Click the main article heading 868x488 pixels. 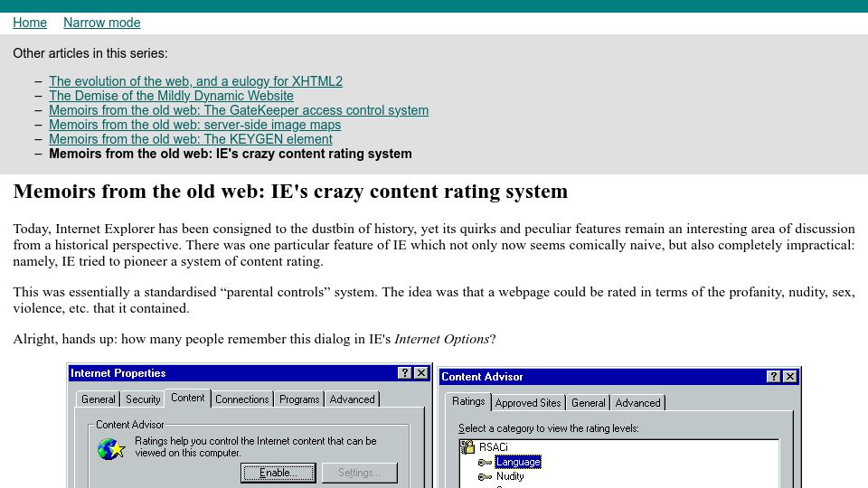(290, 192)
